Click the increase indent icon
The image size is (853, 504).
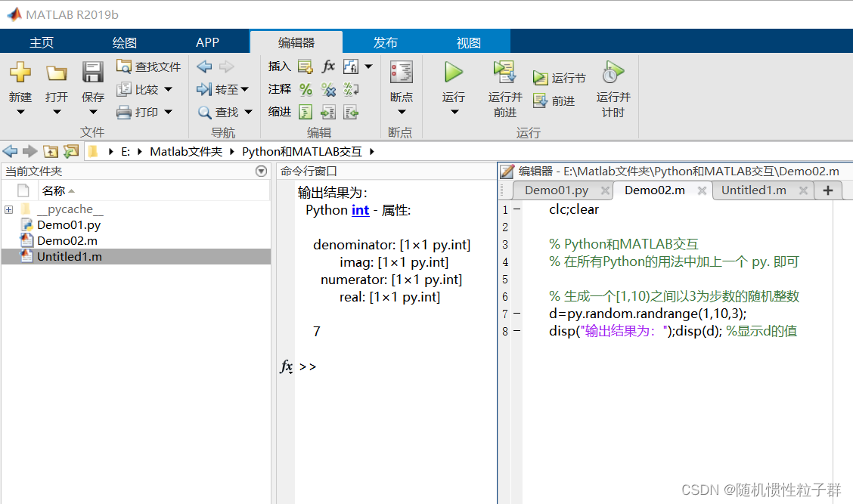[x=328, y=112]
